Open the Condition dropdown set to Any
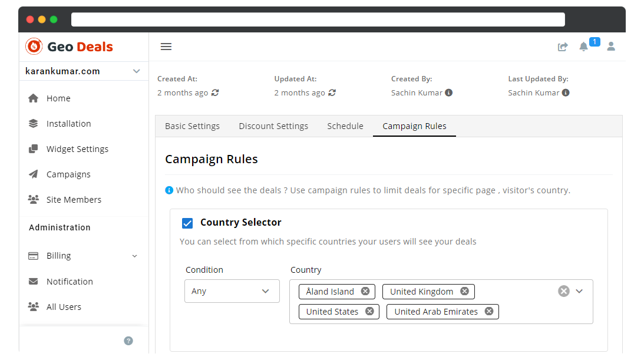Screen dimensions: 644x360 click(x=232, y=291)
